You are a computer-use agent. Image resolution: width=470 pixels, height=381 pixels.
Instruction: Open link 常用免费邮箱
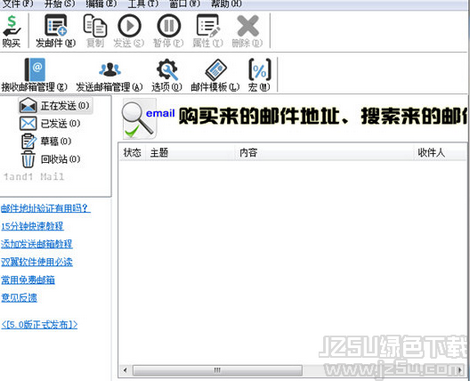point(28,279)
